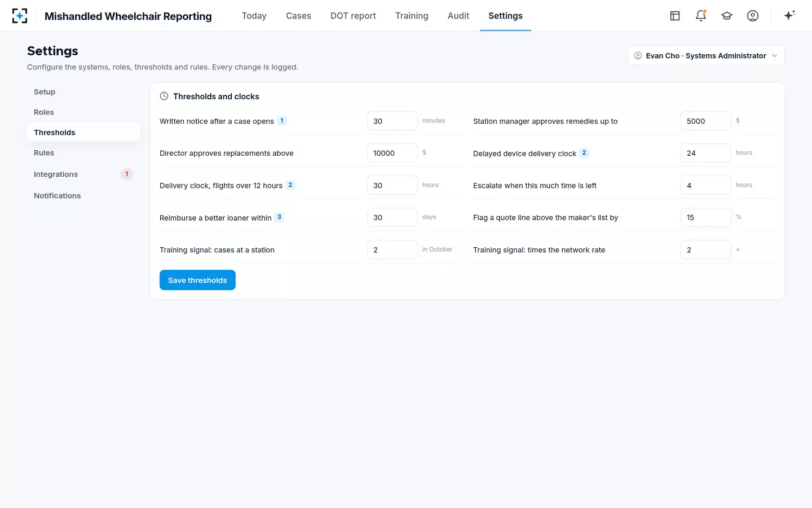This screenshot has height=508, width=812.
Task: Click the Save thresholds button
Action: click(x=197, y=280)
